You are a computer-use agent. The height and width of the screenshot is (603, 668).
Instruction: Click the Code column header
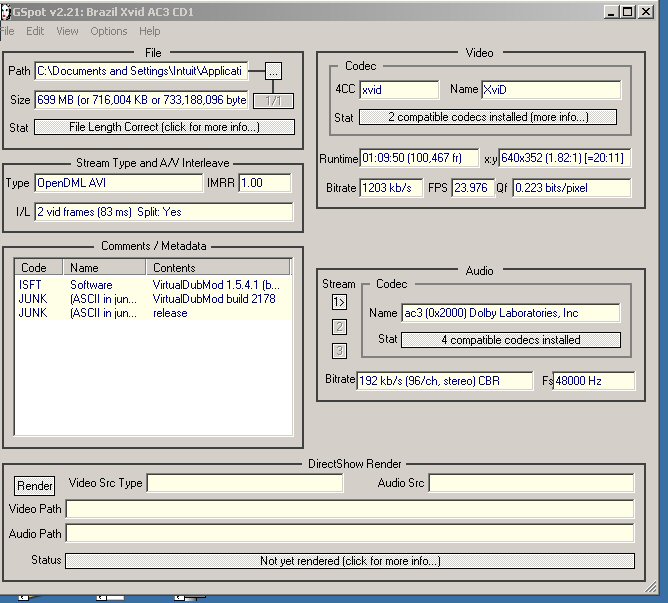pyautogui.click(x=39, y=268)
